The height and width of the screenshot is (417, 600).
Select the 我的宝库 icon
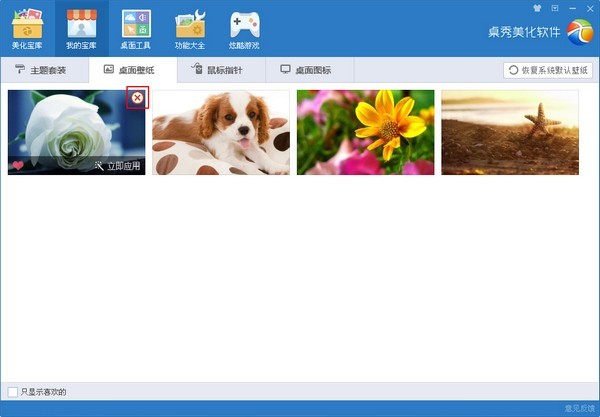coord(81,28)
